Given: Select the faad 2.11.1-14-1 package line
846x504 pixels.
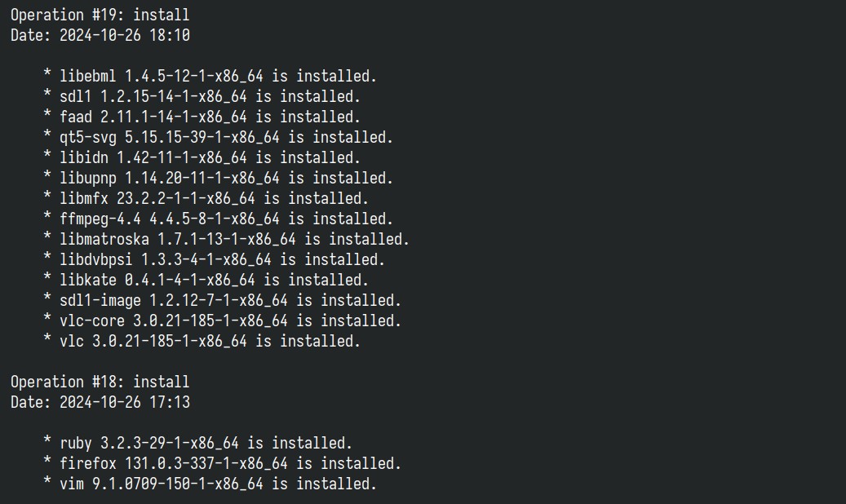Looking at the screenshot, I should [x=202, y=117].
